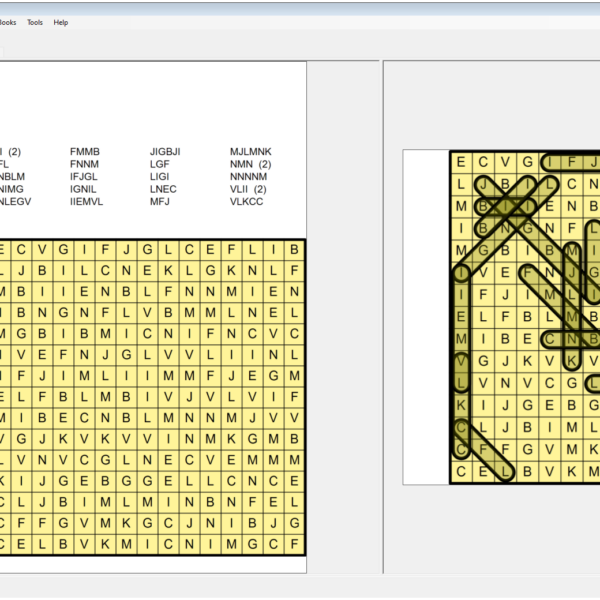Click the IFJGL word entry
Screen dimensions: 600x600
85,177
